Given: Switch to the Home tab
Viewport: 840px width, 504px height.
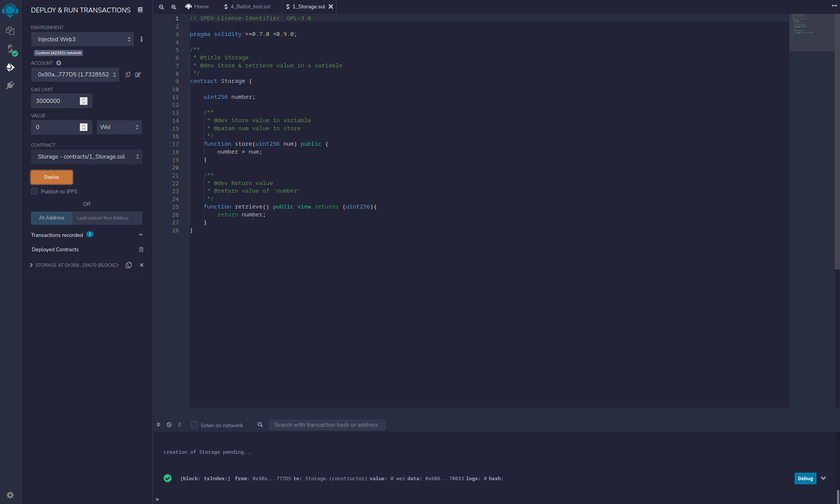Looking at the screenshot, I should 196,6.
